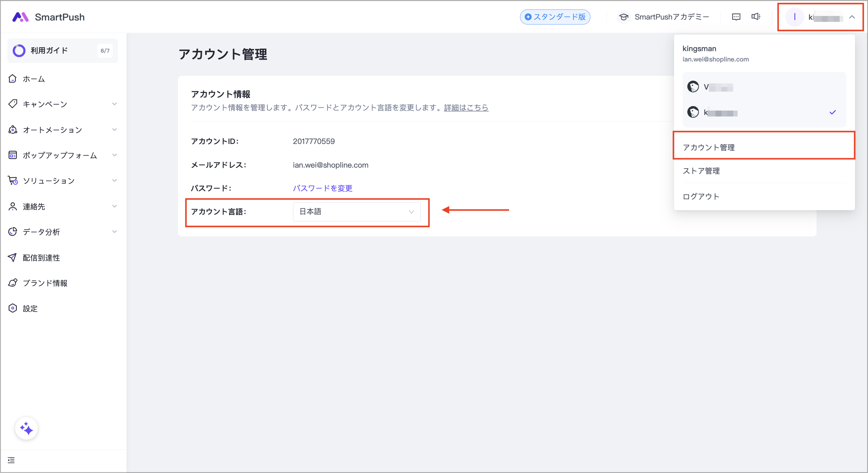
Task: Go to ホーム in the sidebar
Action: click(x=34, y=79)
